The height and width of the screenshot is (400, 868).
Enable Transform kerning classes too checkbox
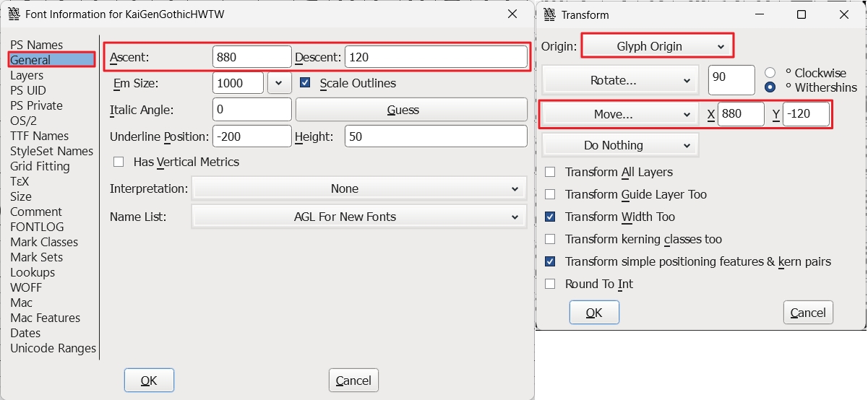[x=550, y=239]
